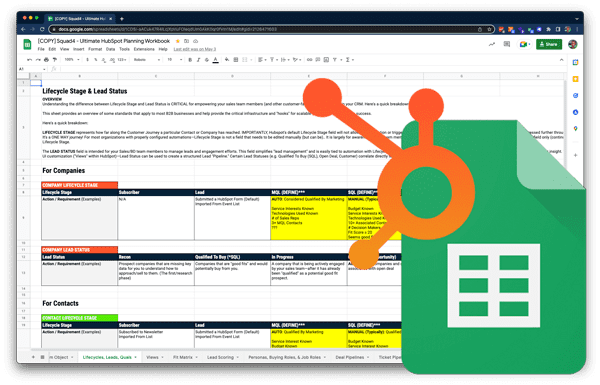Click the Insert comment icon
600x385 pixels.
tap(318, 60)
